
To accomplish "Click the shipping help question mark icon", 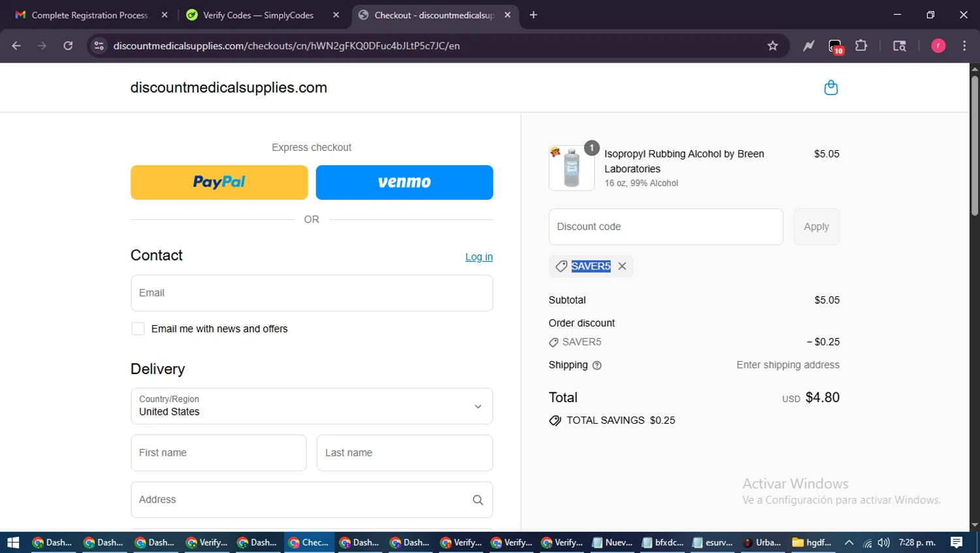I will click(x=596, y=366).
